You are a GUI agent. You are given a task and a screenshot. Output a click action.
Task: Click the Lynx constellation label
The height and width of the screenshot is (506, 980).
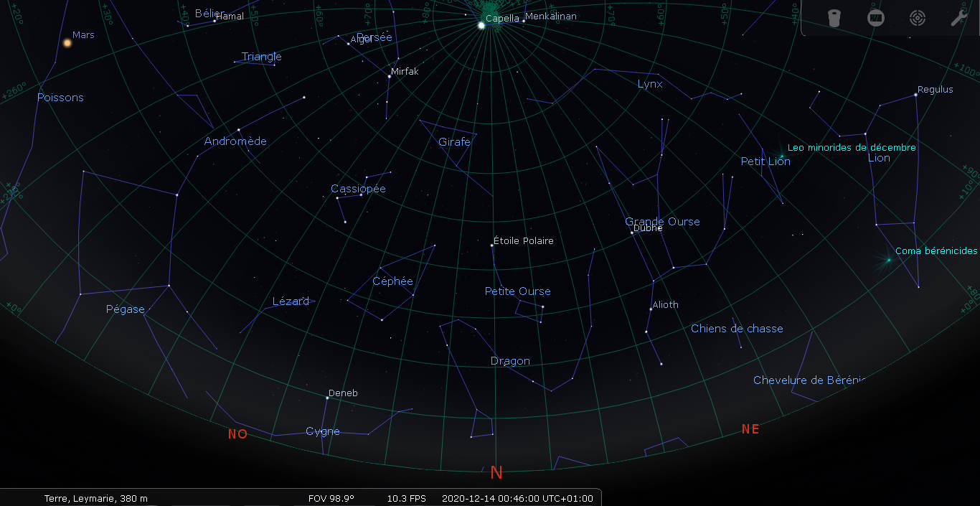pos(650,84)
